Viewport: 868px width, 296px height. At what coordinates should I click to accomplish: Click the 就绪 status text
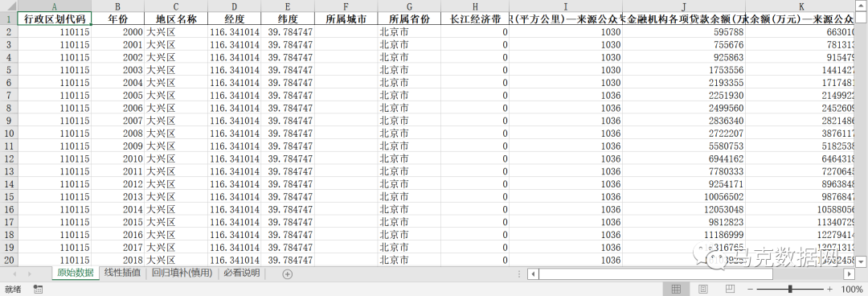[x=13, y=290]
